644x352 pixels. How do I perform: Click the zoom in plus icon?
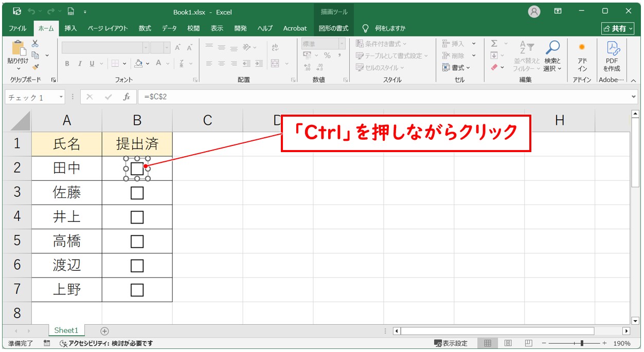tap(605, 343)
